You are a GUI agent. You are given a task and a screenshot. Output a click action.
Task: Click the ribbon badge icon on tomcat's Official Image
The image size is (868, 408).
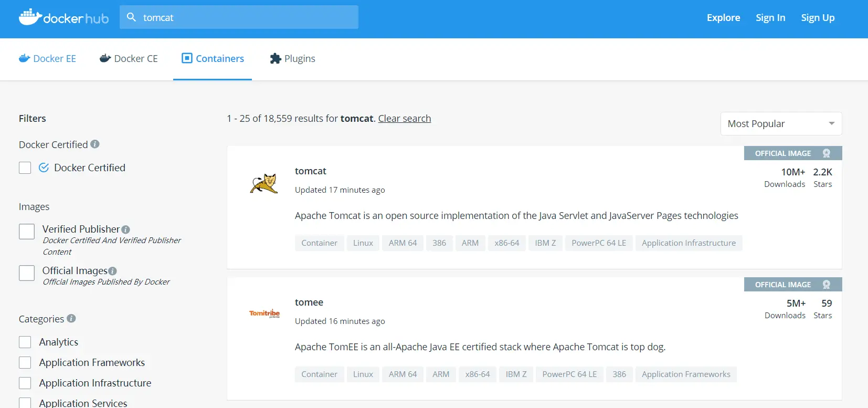point(827,153)
